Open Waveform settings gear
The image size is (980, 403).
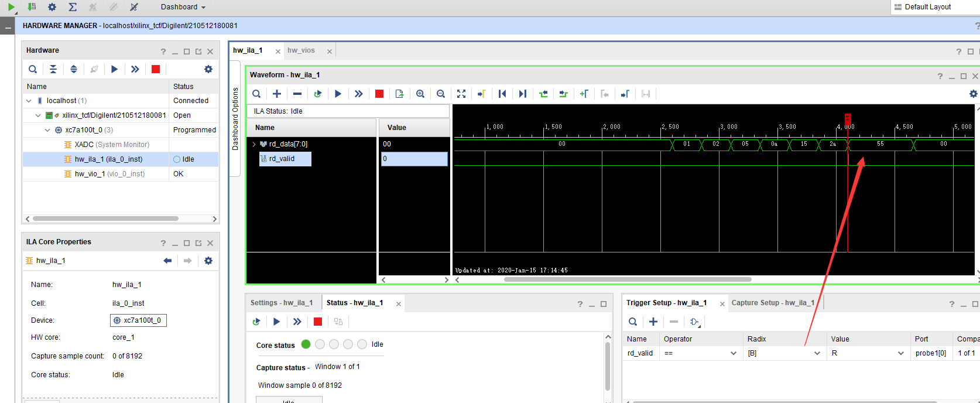click(x=974, y=94)
